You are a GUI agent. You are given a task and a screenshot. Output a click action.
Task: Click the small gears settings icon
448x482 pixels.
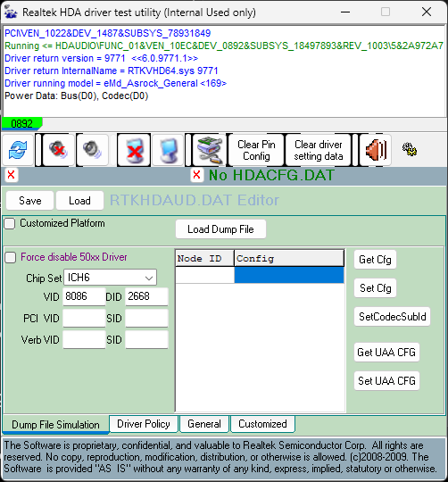click(410, 149)
